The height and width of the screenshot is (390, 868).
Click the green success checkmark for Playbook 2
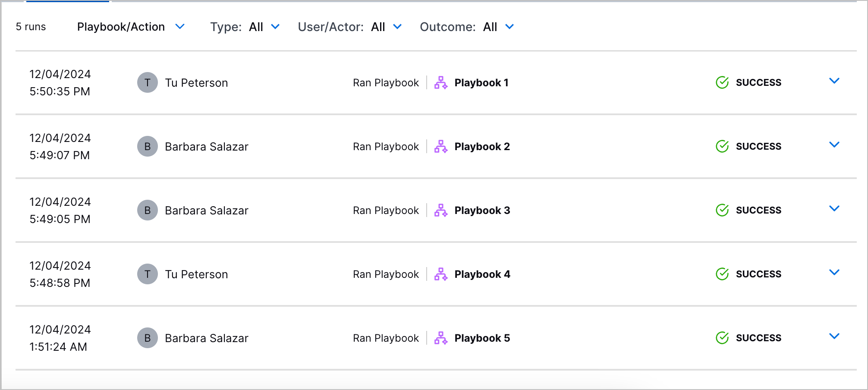(x=722, y=146)
